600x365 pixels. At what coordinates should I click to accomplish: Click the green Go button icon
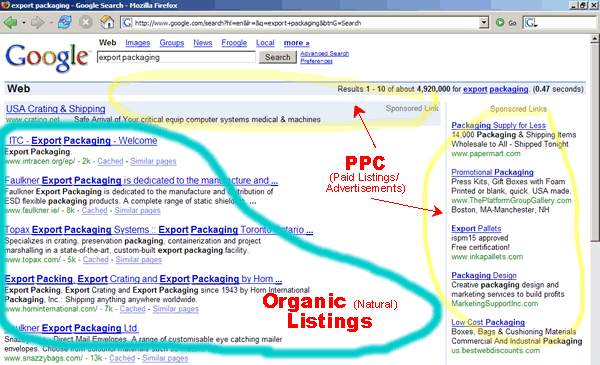(500, 23)
